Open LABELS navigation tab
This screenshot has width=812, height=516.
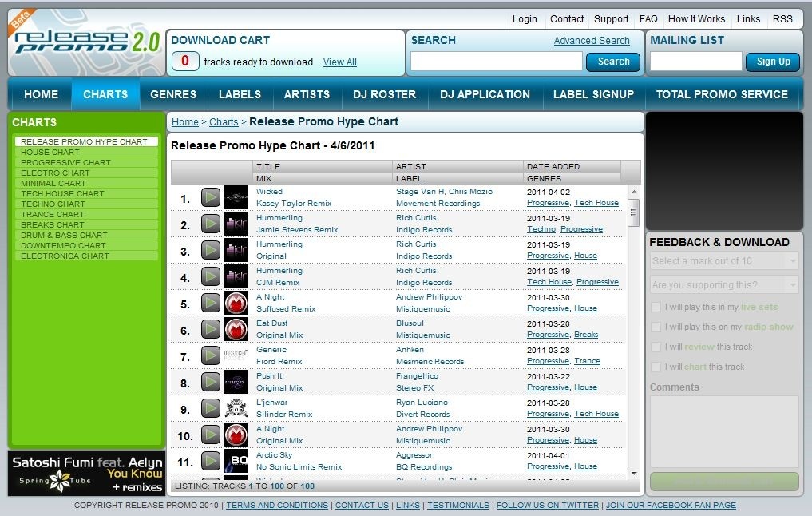click(240, 94)
